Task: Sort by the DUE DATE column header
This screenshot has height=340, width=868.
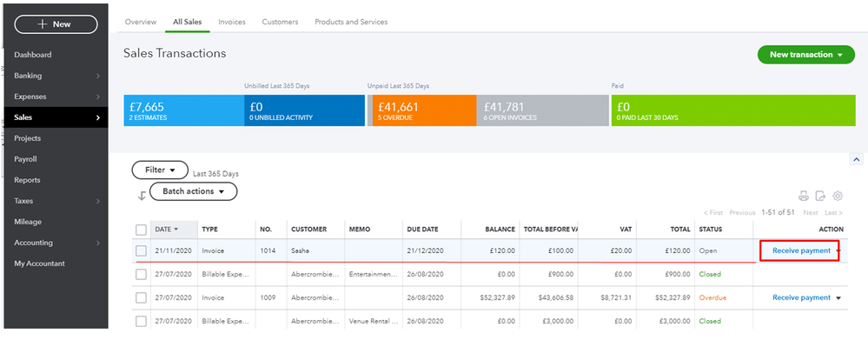Action: coord(423,230)
